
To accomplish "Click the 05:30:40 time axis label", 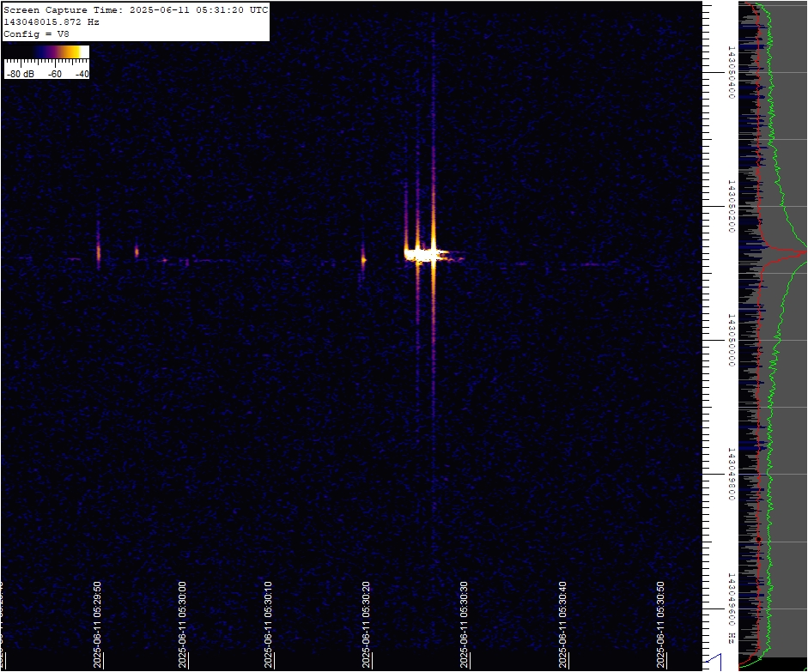I will [562, 625].
